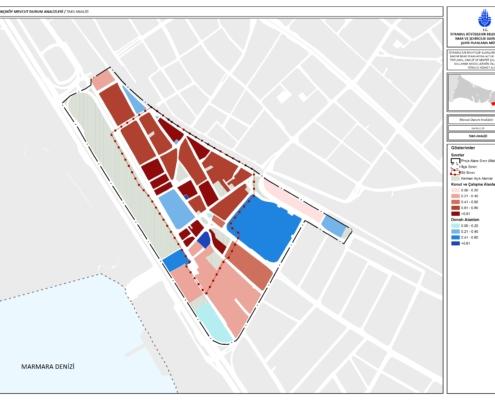Click the MARMARA DENİZİ sea label
The image size is (495, 400).
pos(48,367)
